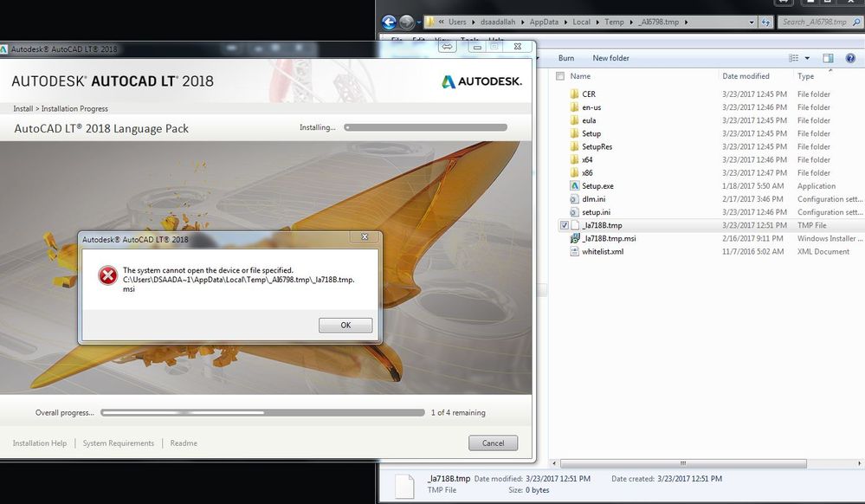Image resolution: width=865 pixels, height=504 pixels.
Task: Select the en-us folder icon
Action: click(x=574, y=107)
